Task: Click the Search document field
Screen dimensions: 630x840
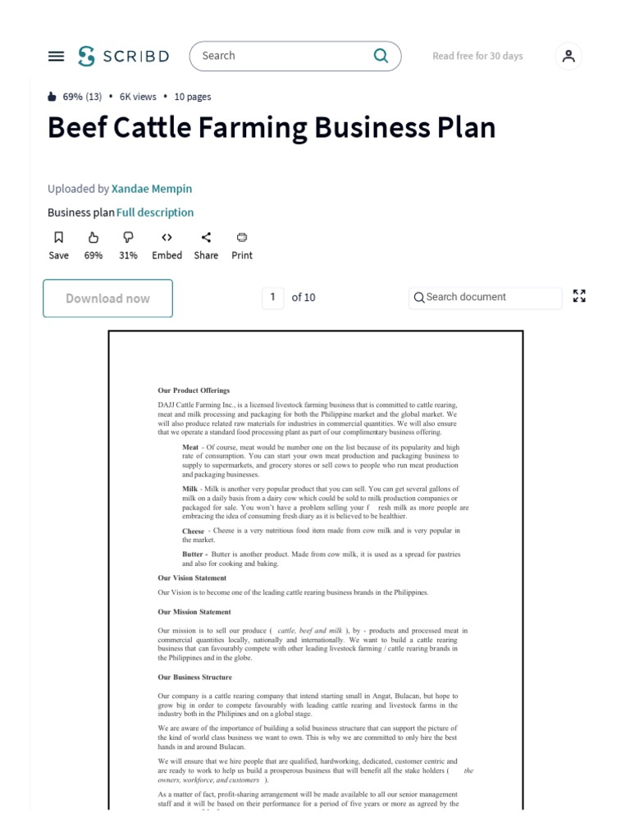Action: [x=486, y=297]
